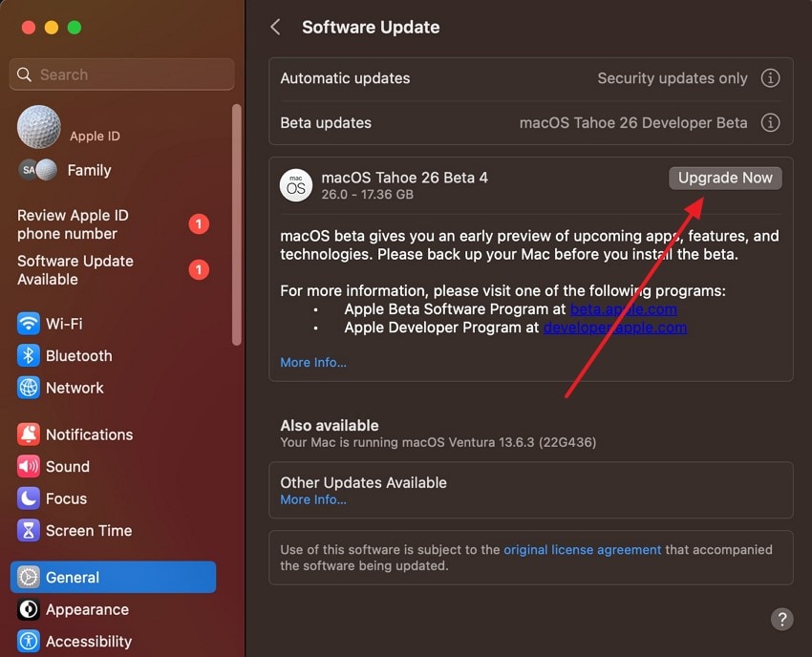Click the red badge on Software Update Available
This screenshot has width=812, height=657.
199,269
